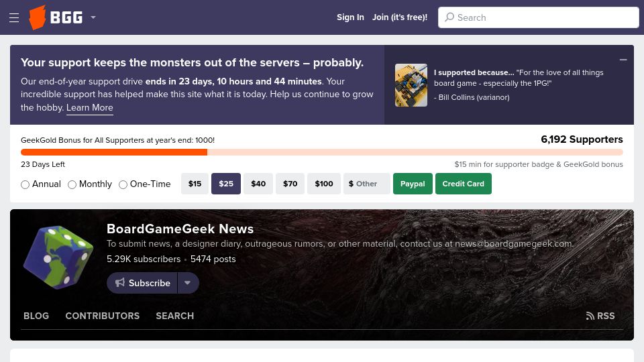Pay with the Credit Card button
This screenshot has height=362, width=644.
[x=464, y=184]
